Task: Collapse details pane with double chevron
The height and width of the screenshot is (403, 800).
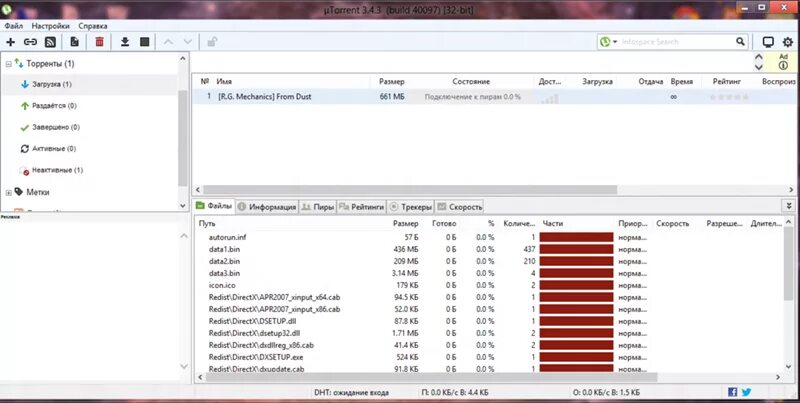Action: click(789, 206)
